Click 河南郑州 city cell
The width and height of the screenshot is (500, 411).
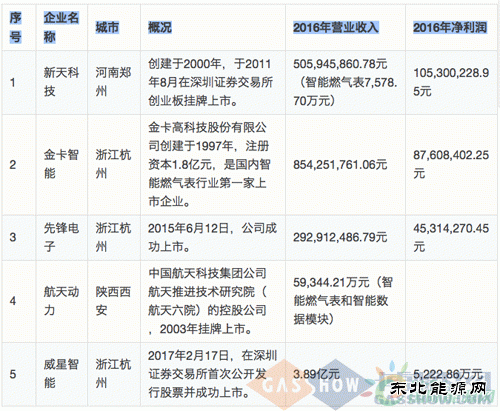113,82
